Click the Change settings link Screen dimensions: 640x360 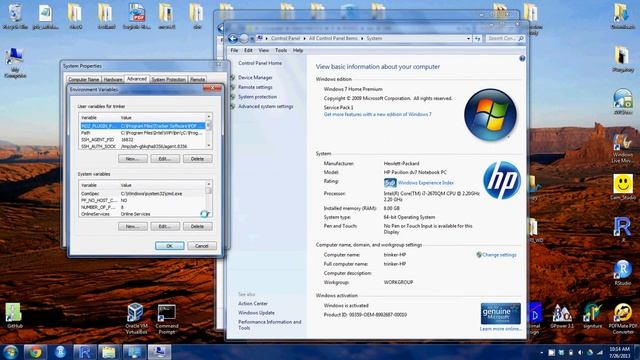(x=499, y=255)
